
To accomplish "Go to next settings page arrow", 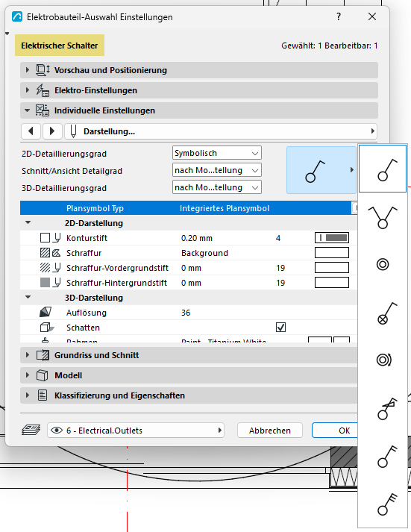I will click(x=52, y=131).
